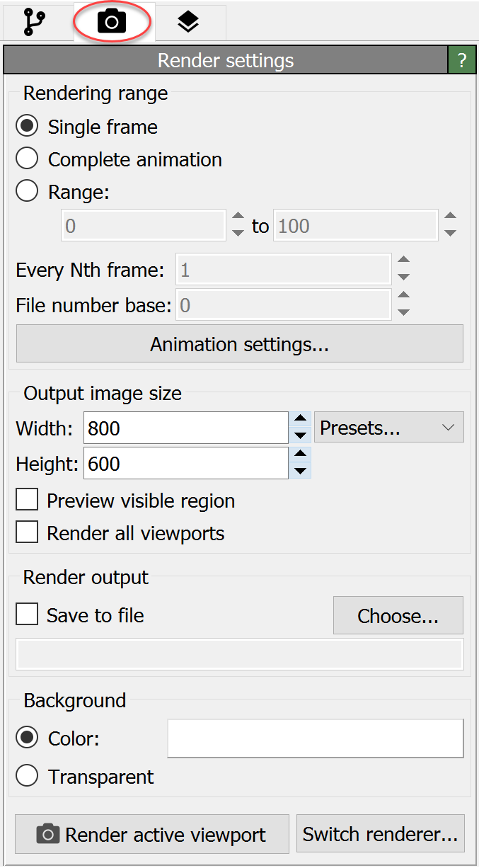479x868 pixels.
Task: Switch to the Overlays layers tab
Action: pyautogui.click(x=187, y=22)
